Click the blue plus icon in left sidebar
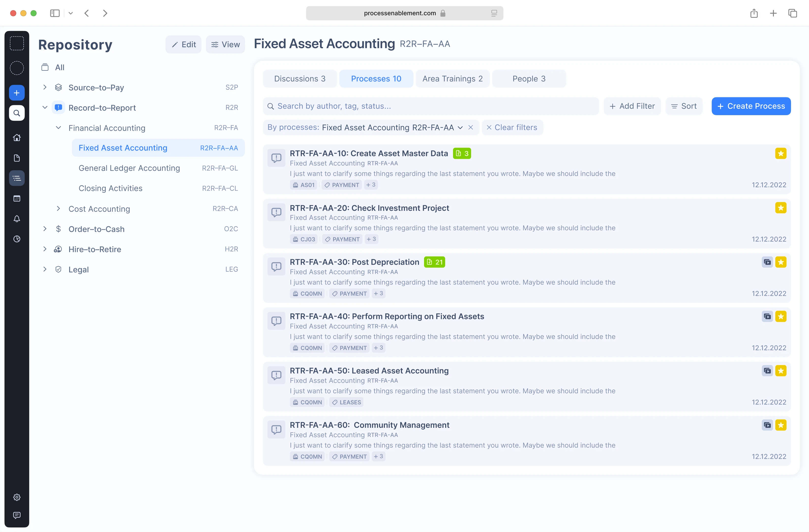 coord(17,93)
